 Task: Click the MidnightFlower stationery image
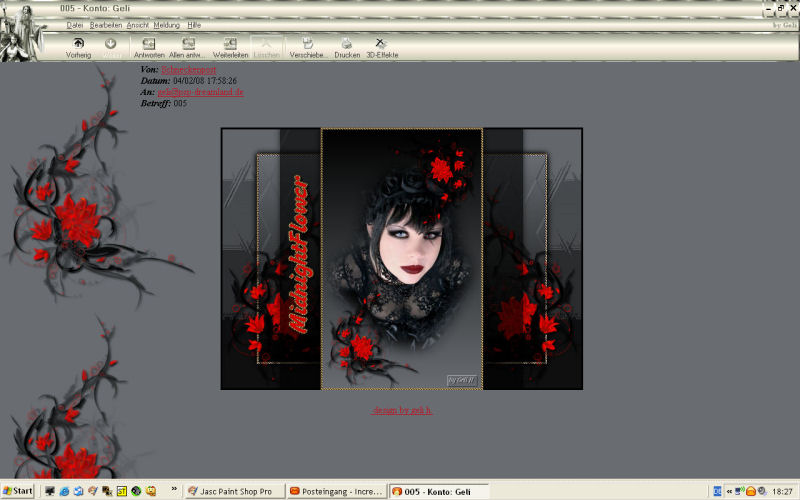click(401, 258)
